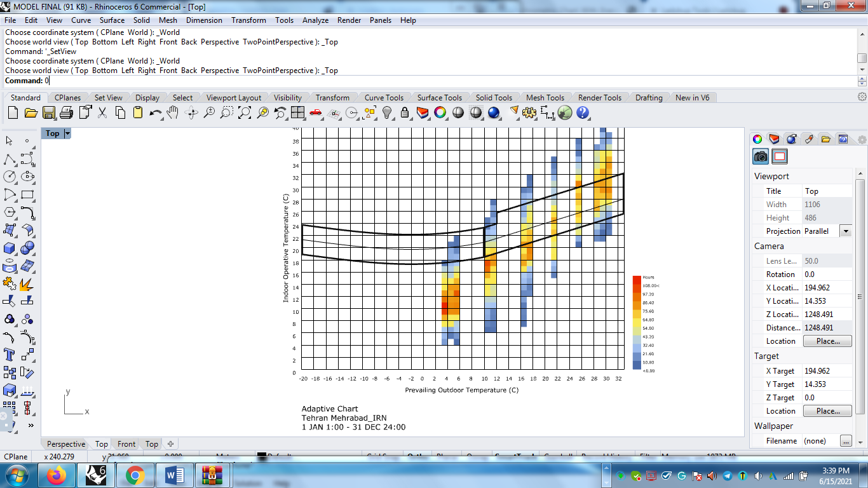Expand more left toolbar tools chevron
868x488 pixels.
[x=31, y=425]
